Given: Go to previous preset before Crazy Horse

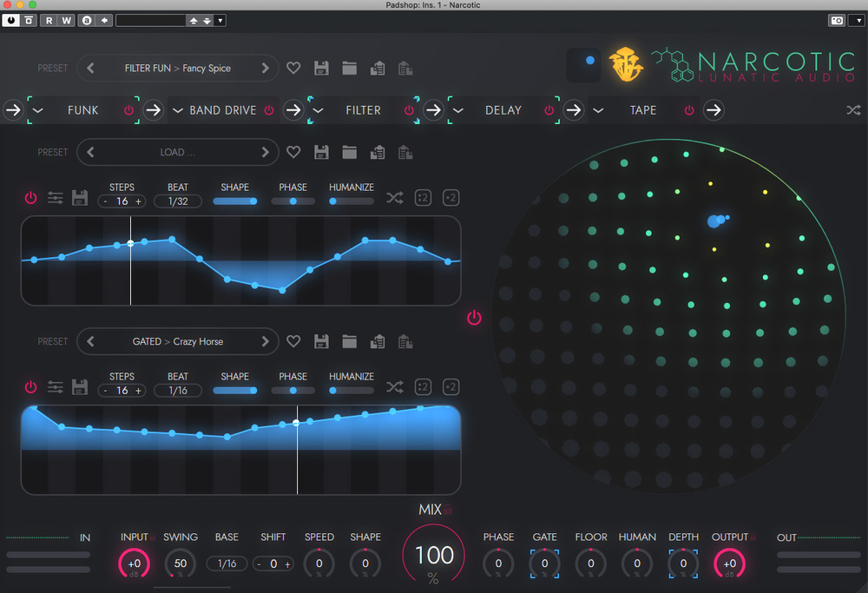Looking at the screenshot, I should (90, 341).
